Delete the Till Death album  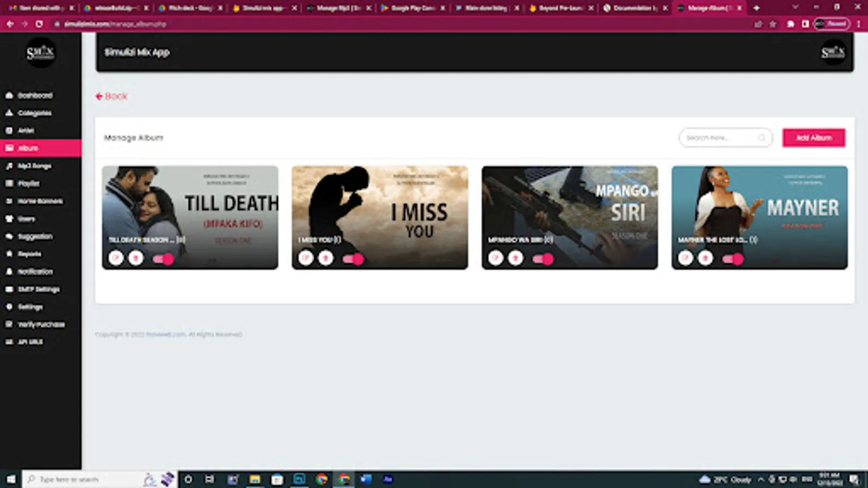136,258
